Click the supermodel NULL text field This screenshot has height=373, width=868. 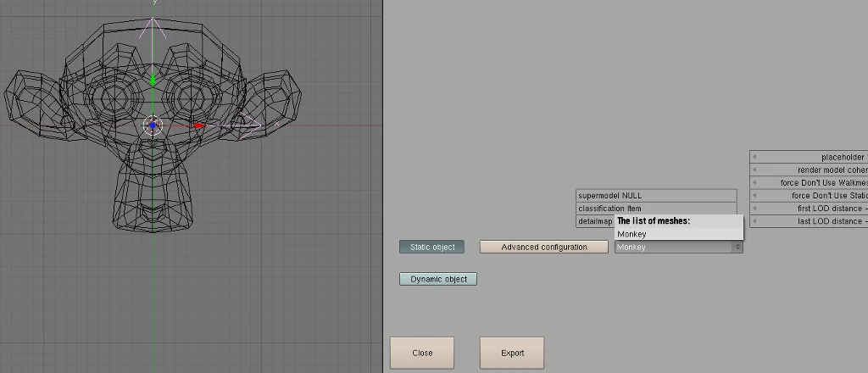656,195
